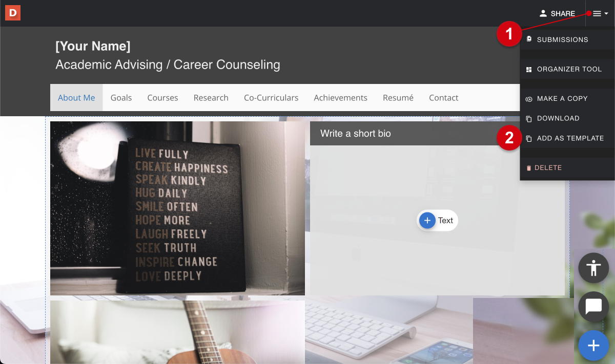Click the blue plus add button
The image size is (615, 364).
(593, 346)
